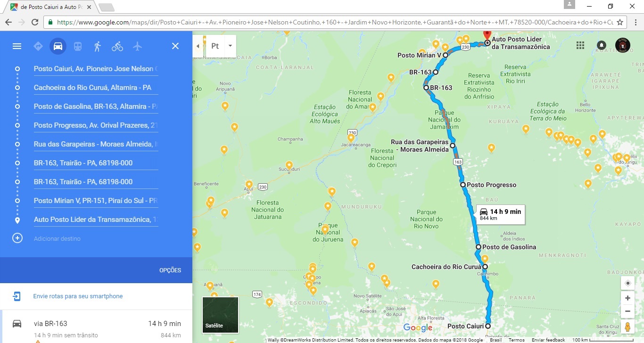Click Cachoeira do Rio Curuá map waypoint
The height and width of the screenshot is (343, 644).
click(x=485, y=267)
